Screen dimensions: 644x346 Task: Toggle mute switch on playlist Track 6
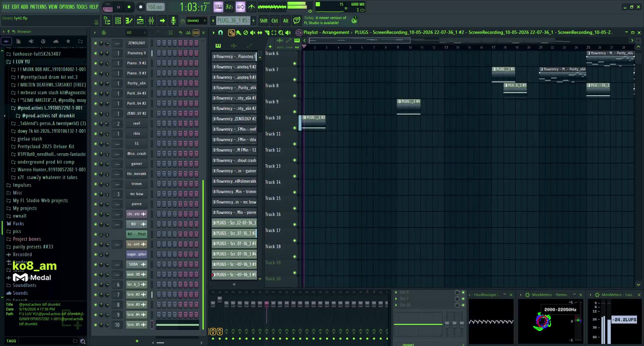294,64
